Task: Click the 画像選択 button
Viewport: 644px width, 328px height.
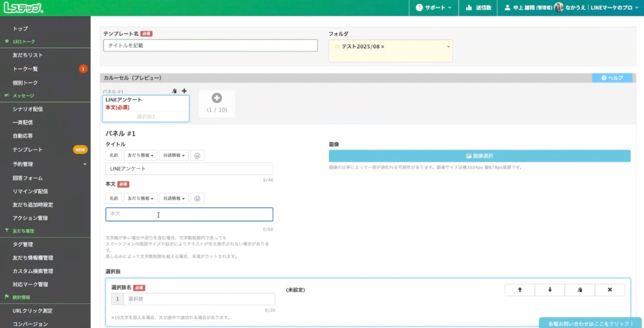Action: (x=479, y=156)
